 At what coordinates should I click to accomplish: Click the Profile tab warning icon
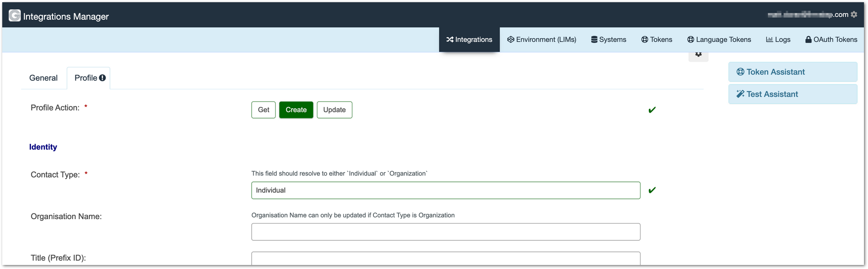(x=102, y=78)
